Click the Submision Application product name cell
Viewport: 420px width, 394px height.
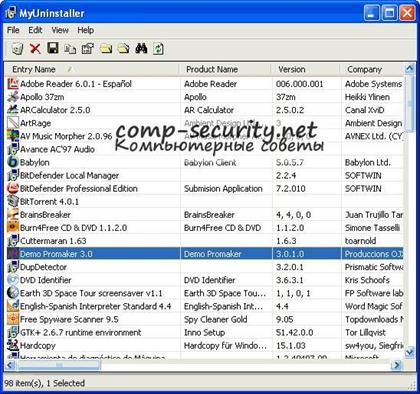(223, 189)
